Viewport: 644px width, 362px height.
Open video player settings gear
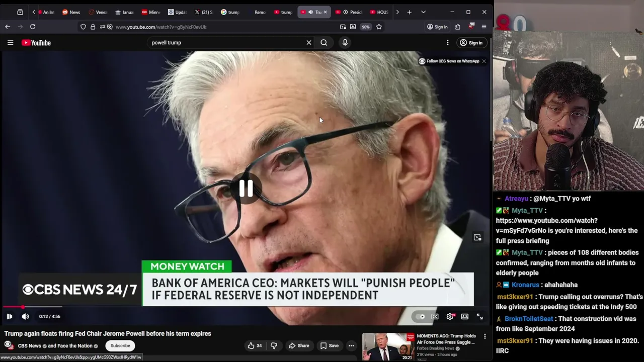(450, 316)
